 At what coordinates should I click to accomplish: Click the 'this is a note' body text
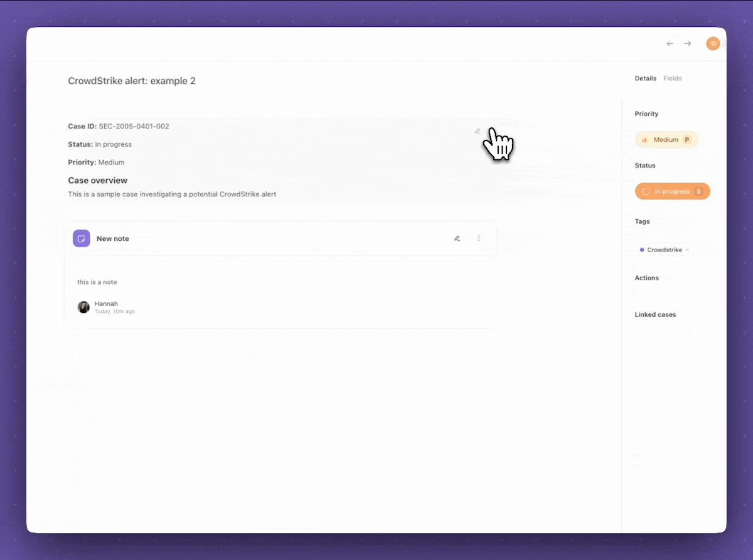pos(97,282)
